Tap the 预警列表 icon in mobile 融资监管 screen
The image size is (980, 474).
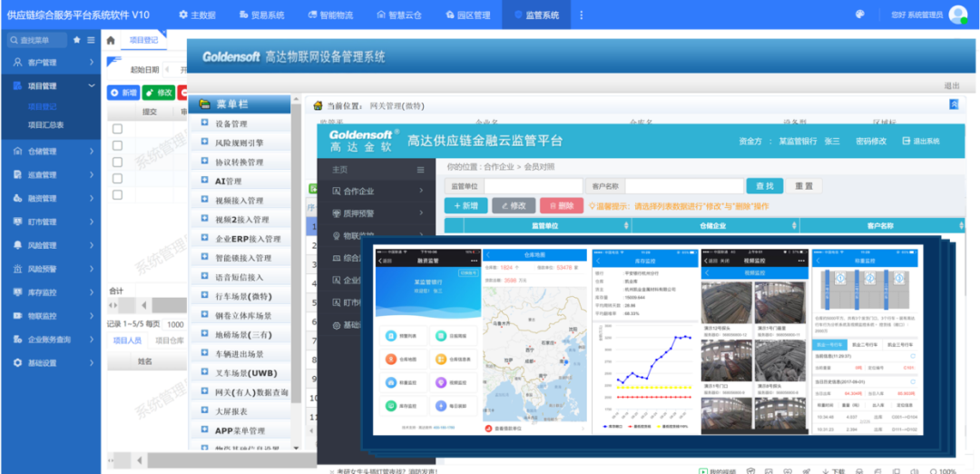coord(390,336)
